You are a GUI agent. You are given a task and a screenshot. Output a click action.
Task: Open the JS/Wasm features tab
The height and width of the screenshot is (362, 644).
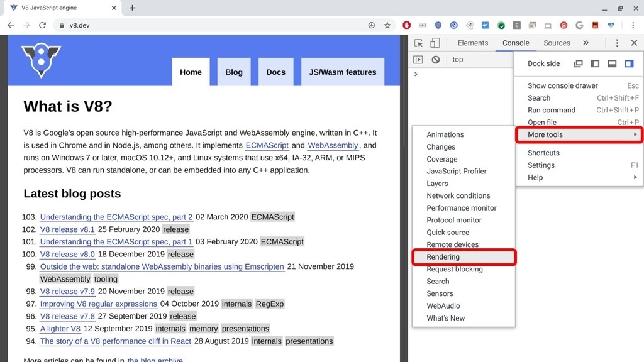point(343,72)
